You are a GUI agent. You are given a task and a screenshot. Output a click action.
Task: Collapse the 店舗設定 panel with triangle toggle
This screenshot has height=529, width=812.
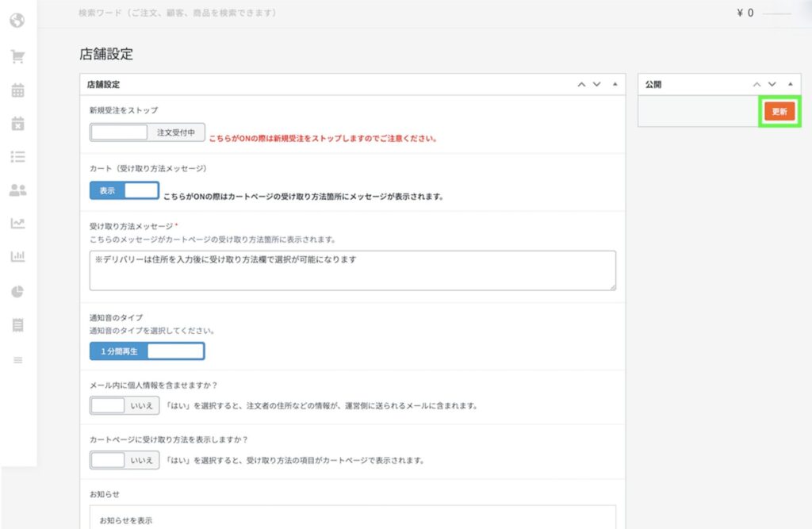615,84
